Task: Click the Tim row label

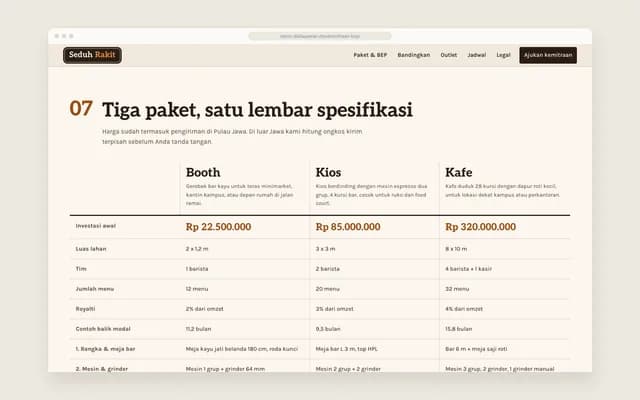Action: click(x=81, y=269)
